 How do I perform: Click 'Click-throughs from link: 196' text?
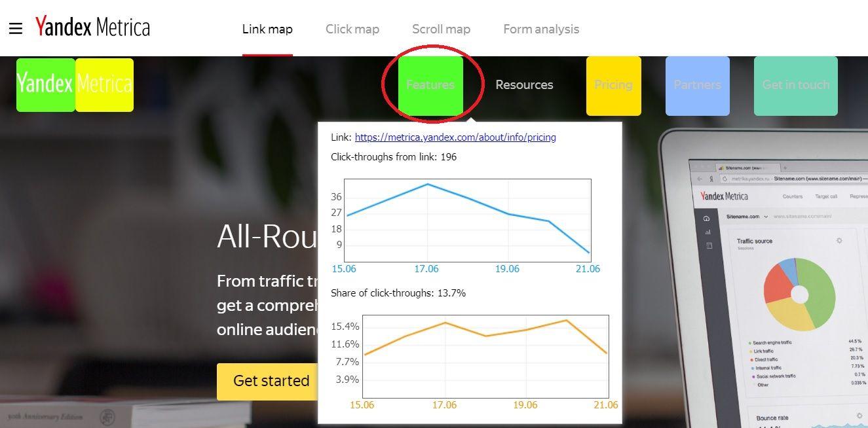click(x=394, y=157)
